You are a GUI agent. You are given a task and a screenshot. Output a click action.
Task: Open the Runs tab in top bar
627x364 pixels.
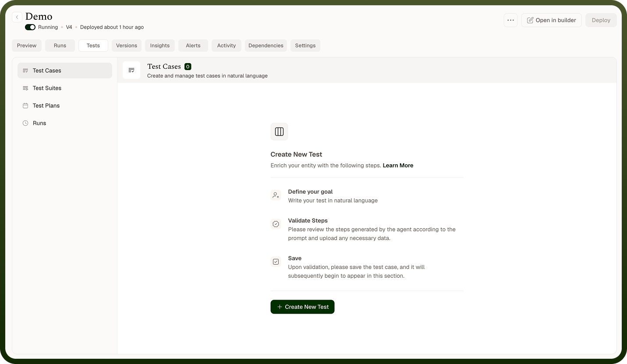[60, 46]
